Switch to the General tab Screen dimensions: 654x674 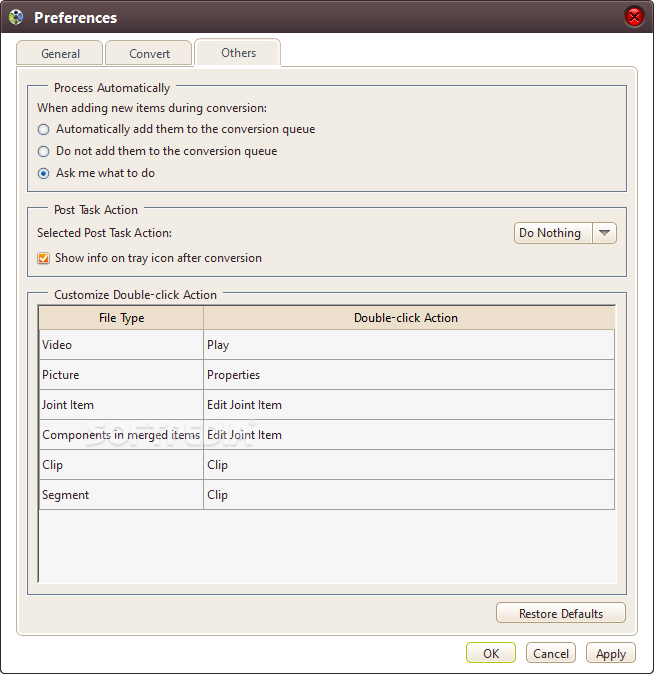click(60, 53)
